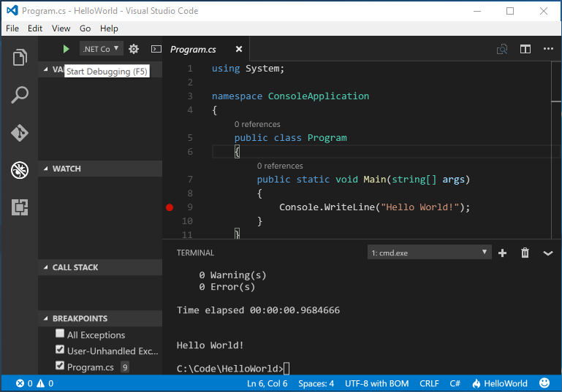Viewport: 562px width, 392px height.
Task: Click the ConsoleApplication namespace name
Action: point(319,96)
